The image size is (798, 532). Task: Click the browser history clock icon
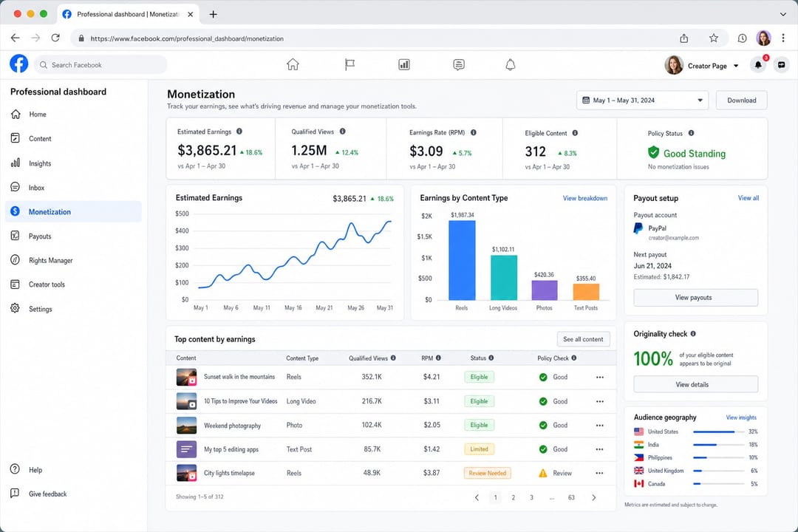coord(742,38)
